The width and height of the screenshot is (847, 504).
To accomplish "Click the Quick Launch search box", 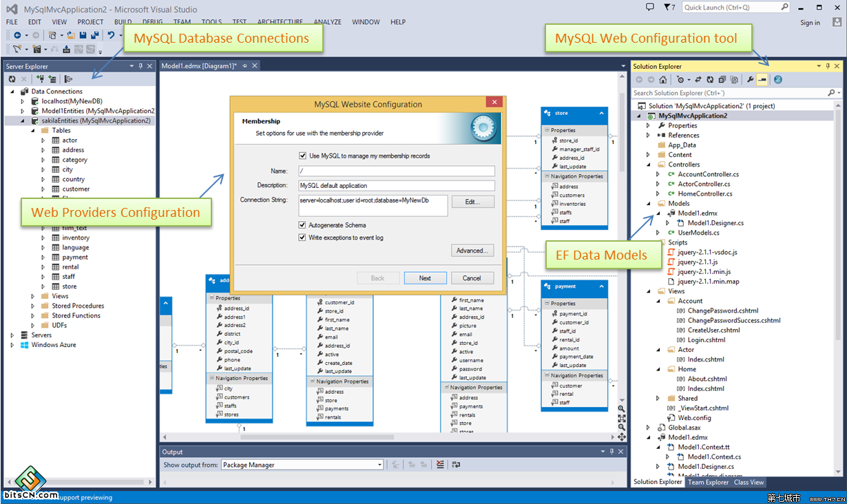I will click(x=736, y=8).
